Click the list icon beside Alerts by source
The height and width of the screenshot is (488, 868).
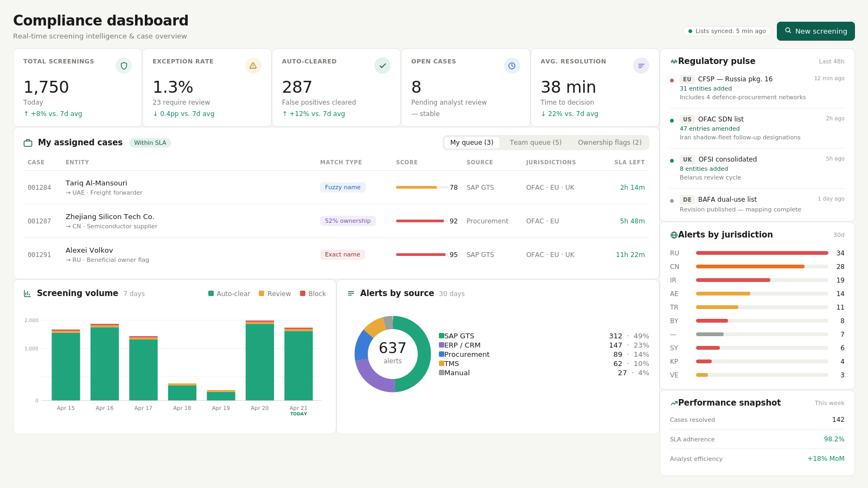351,293
